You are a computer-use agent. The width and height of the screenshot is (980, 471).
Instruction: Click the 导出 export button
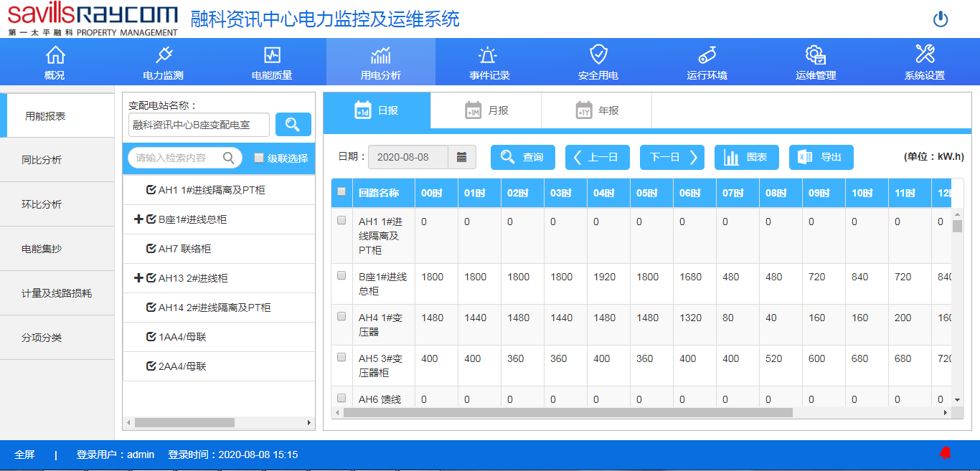pos(821,157)
